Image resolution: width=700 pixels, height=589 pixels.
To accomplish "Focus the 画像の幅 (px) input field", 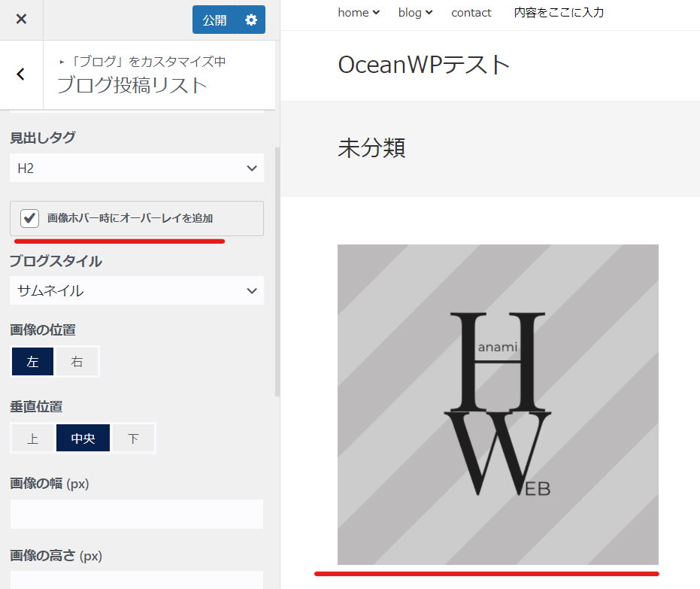I will click(137, 515).
